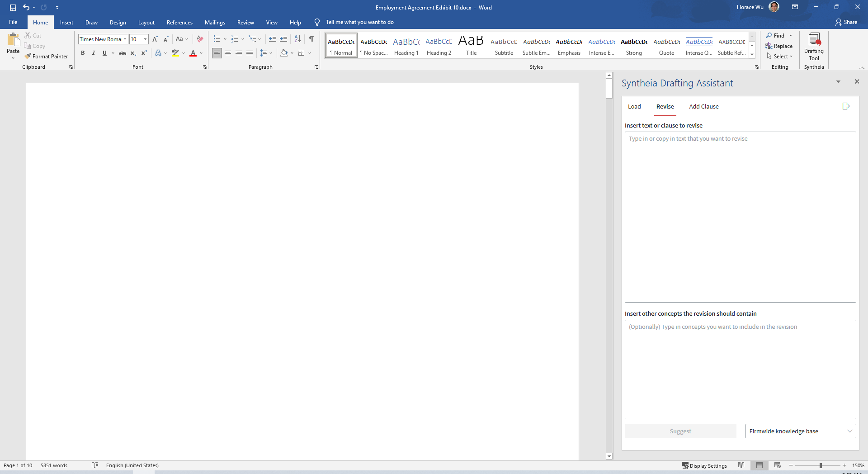Image resolution: width=868 pixels, height=474 pixels.
Task: Open the font size dropdown
Action: (145, 39)
